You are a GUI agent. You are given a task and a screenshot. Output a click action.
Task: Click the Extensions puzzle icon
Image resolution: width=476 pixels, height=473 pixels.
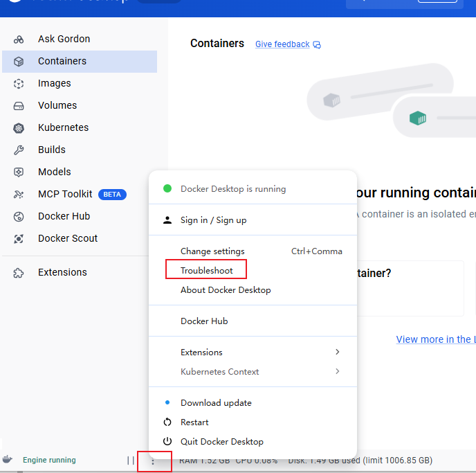coord(19,273)
